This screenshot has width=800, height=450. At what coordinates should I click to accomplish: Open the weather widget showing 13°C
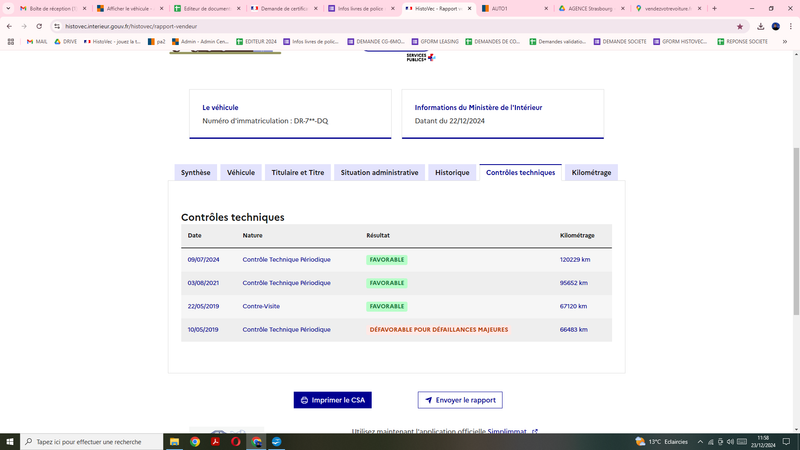click(662, 442)
